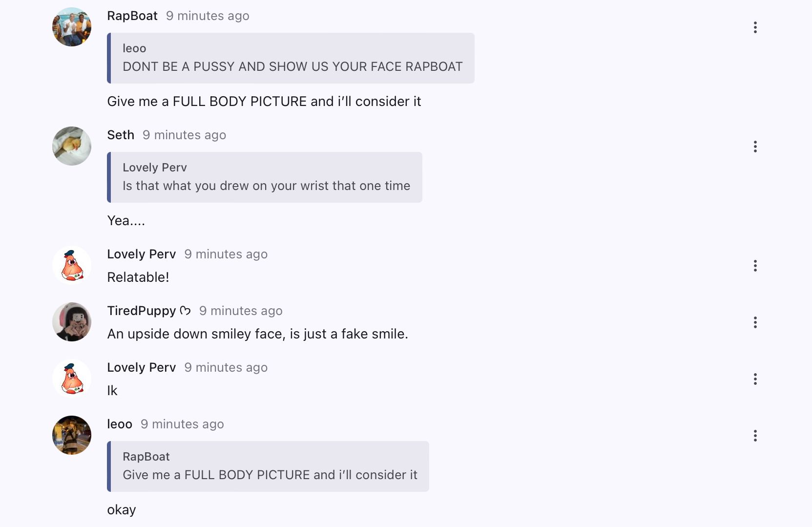
Task: Jump to quoted Lovely Perv message about wrist
Action: [x=265, y=177]
